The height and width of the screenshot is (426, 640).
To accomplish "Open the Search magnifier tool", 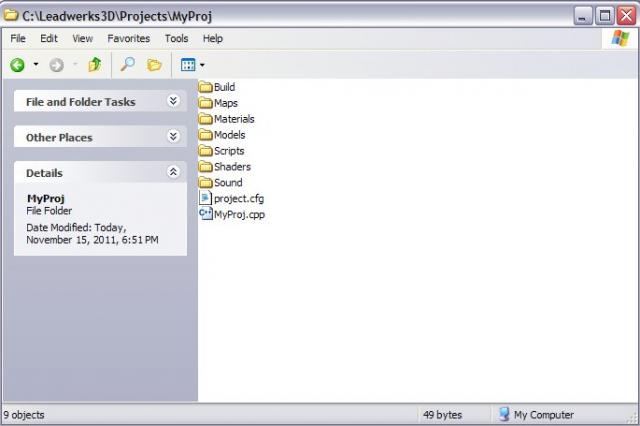I will point(127,64).
